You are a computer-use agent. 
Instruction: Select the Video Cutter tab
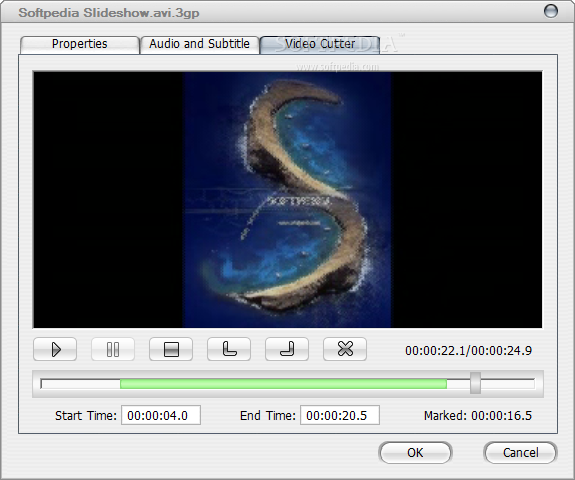(320, 44)
